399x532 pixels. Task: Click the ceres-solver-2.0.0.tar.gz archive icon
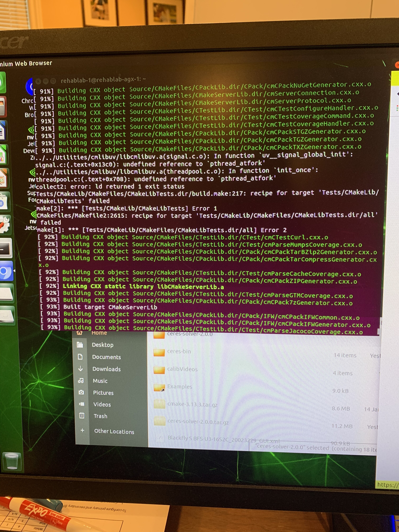tap(160, 421)
